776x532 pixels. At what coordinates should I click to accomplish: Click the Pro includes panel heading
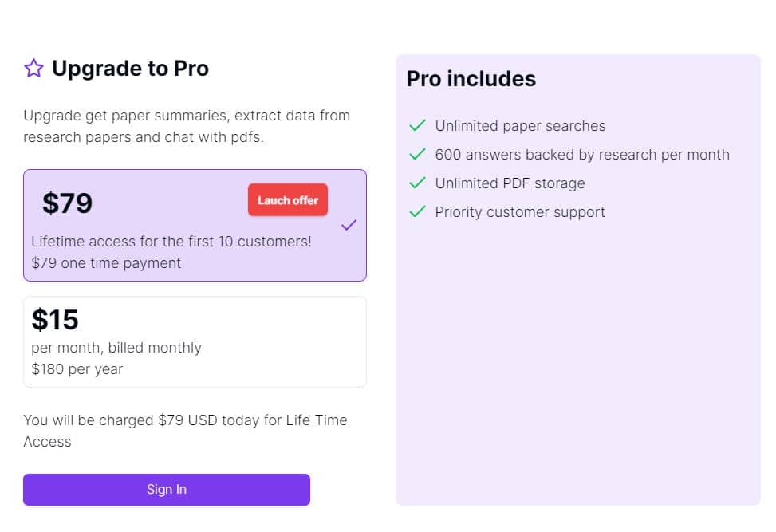pyautogui.click(x=471, y=79)
